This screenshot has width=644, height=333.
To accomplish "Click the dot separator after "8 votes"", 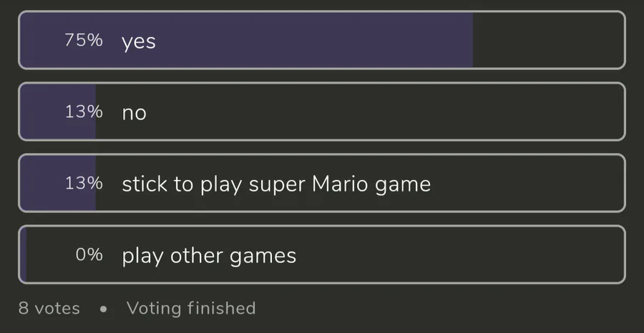I will (104, 309).
